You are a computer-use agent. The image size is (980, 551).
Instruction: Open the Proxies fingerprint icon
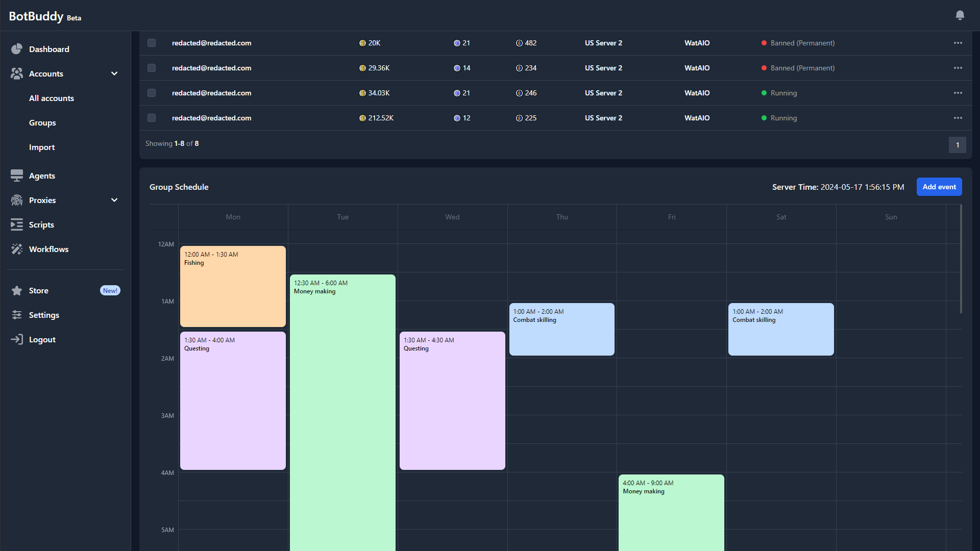[16, 200]
